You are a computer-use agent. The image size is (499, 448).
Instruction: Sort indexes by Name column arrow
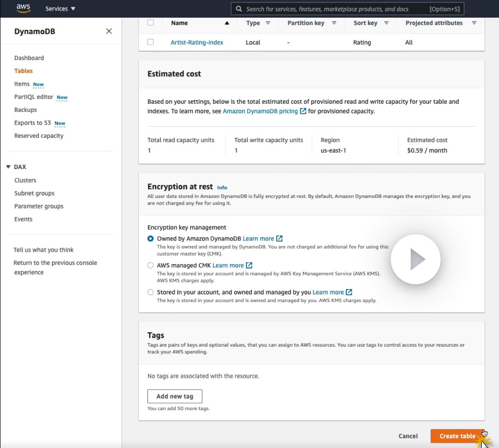(227, 23)
